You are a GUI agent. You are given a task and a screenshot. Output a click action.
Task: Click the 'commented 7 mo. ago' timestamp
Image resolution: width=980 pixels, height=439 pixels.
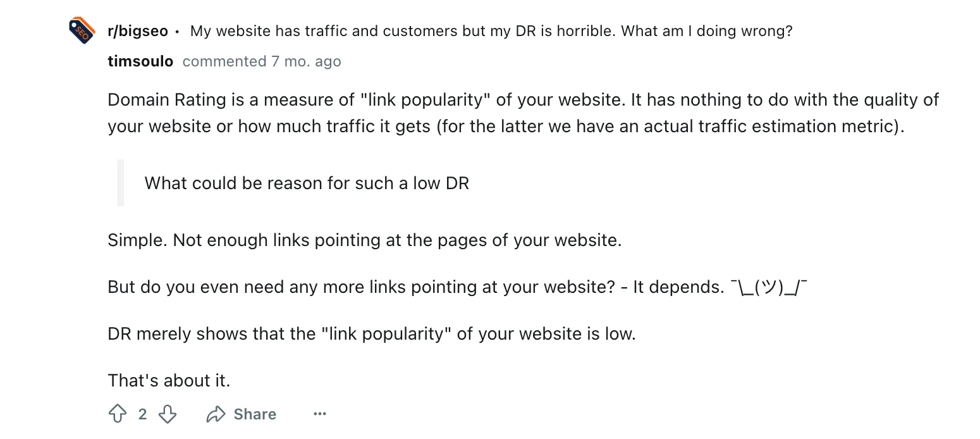tap(261, 61)
